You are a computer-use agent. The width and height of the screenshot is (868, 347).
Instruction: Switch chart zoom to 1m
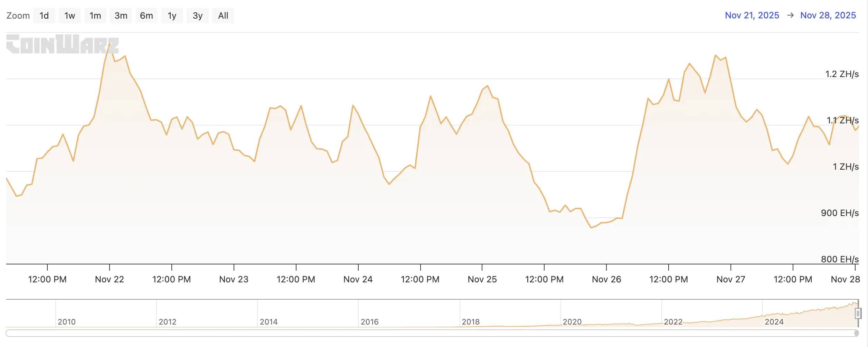tap(95, 16)
